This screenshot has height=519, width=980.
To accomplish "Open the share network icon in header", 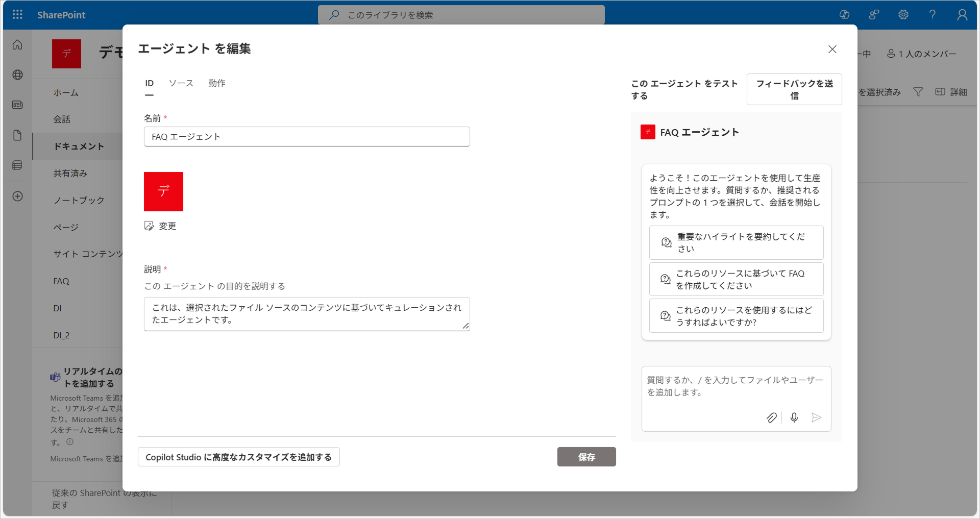I will (x=874, y=15).
